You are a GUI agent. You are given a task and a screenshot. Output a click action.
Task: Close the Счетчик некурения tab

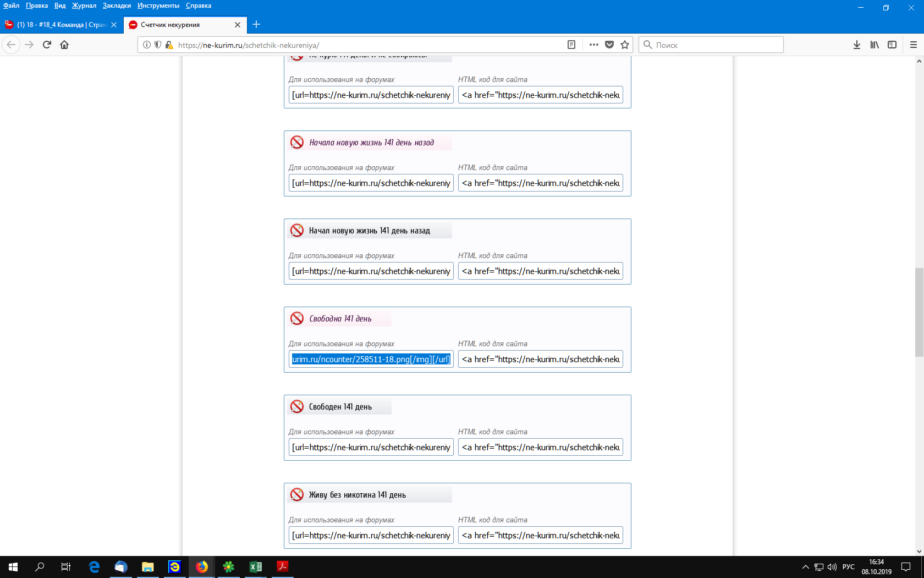click(x=238, y=25)
